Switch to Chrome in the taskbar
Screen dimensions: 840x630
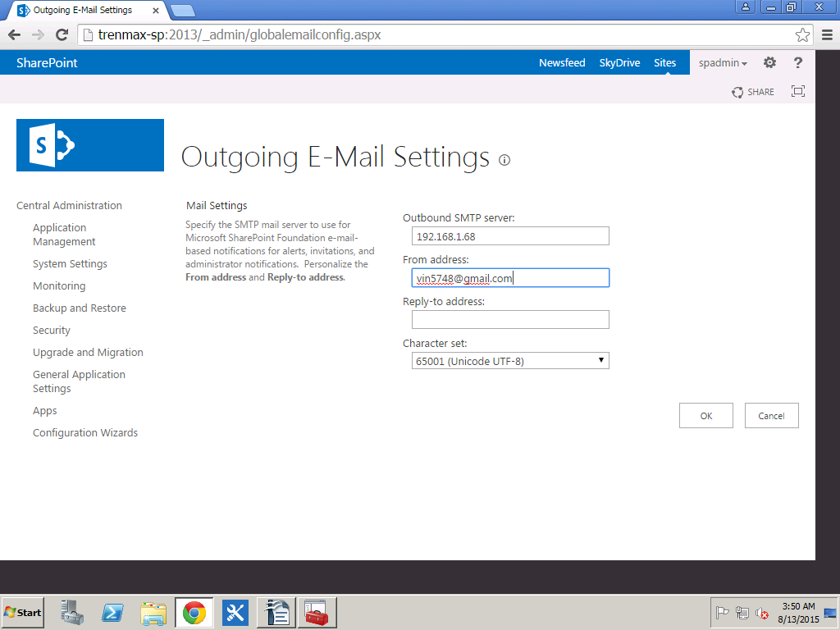(x=194, y=612)
